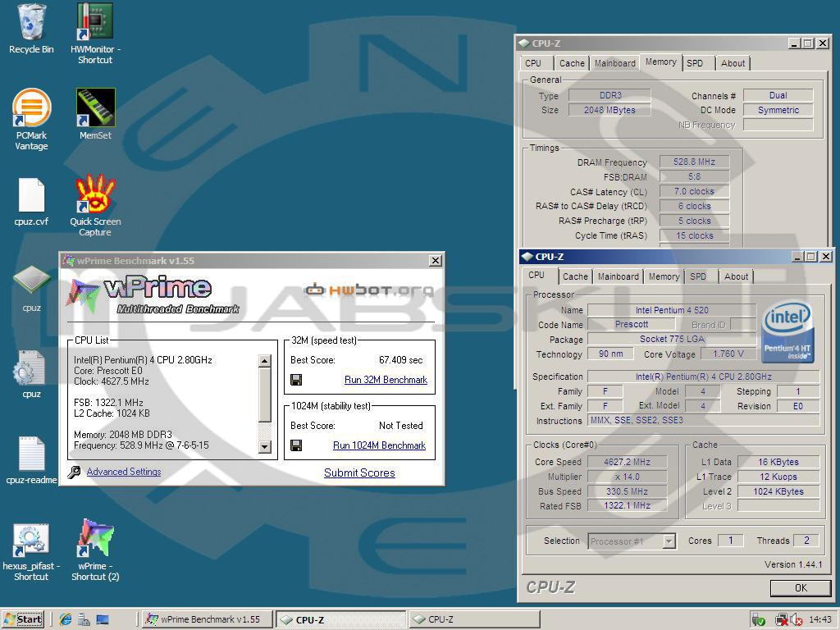Click the security shield tray icon

point(758,620)
